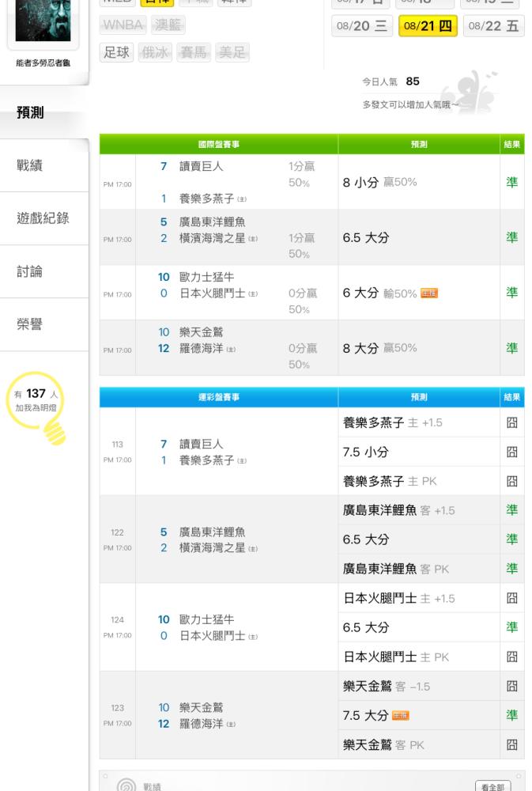Open the 討論 sidebar tab

pyautogui.click(x=30, y=271)
